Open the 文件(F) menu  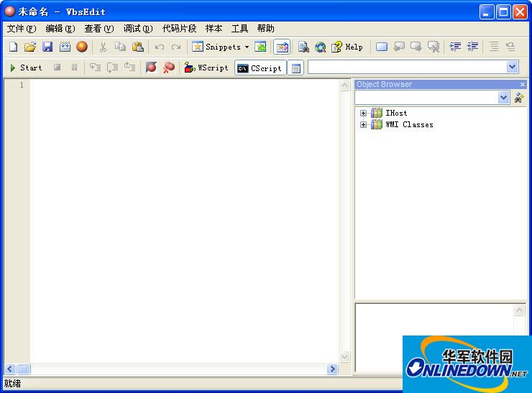tap(22, 29)
